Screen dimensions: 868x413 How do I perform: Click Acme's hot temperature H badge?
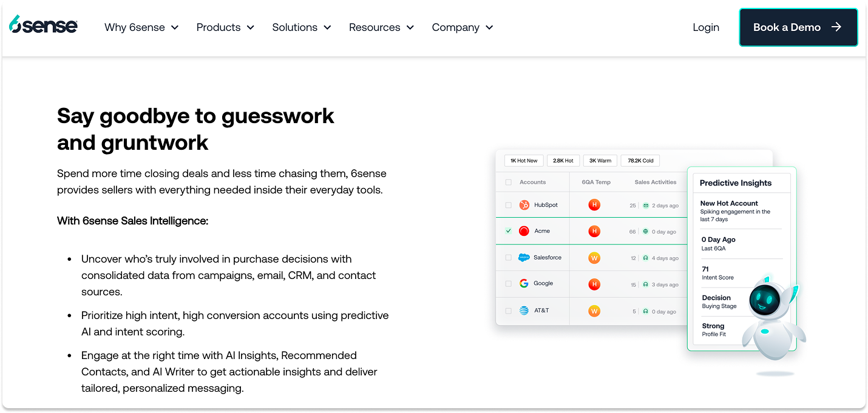coord(594,231)
